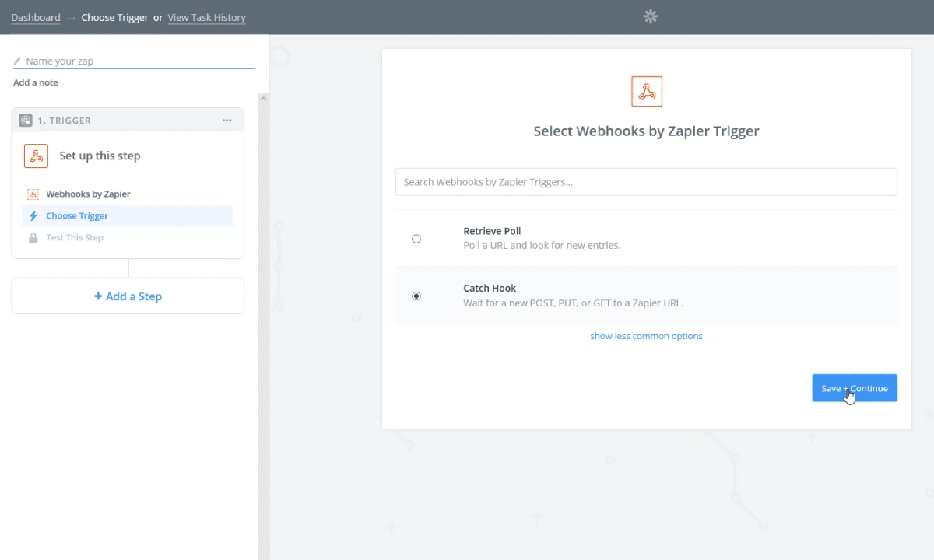Screen dimensions: 934x560
Task: Open the trigger step three-dot menu
Action: [226, 120]
